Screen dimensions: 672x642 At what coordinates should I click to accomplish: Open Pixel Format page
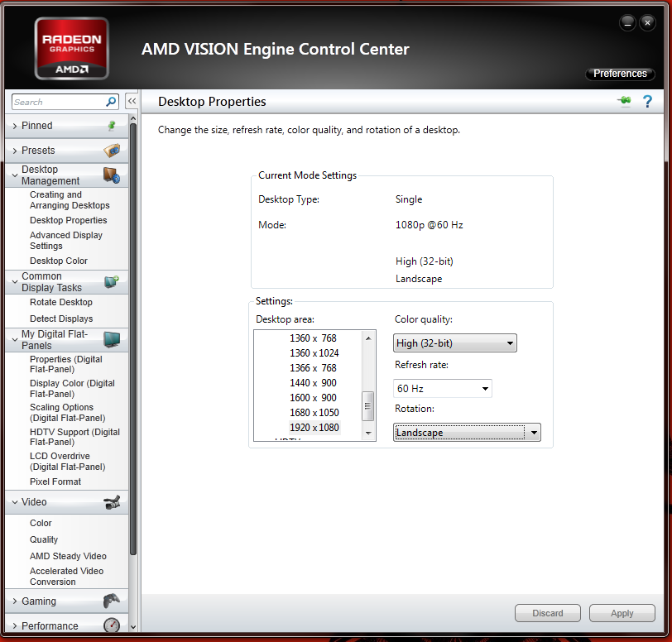[x=55, y=481]
